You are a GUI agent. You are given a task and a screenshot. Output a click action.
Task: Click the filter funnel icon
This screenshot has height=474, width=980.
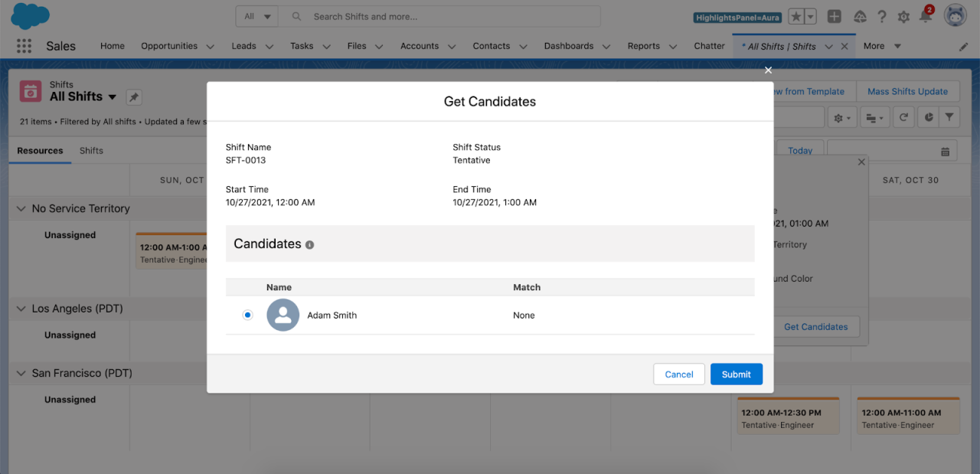pyautogui.click(x=949, y=117)
